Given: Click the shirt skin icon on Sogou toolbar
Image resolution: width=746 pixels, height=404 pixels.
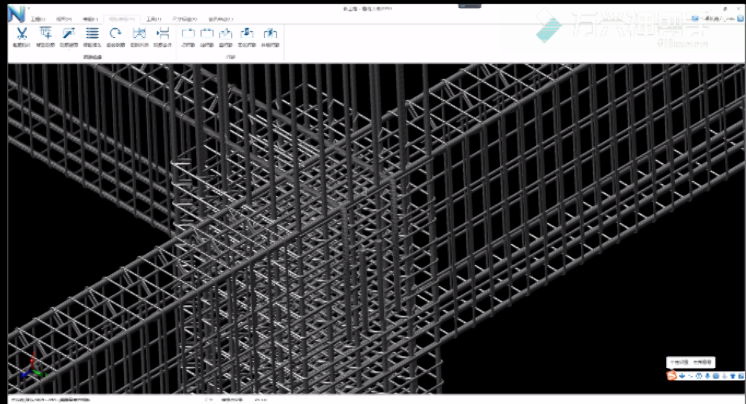Looking at the screenshot, I should point(733,376).
